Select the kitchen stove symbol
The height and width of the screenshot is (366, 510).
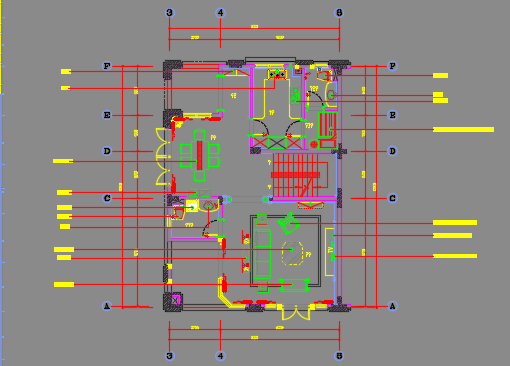pos(277,74)
